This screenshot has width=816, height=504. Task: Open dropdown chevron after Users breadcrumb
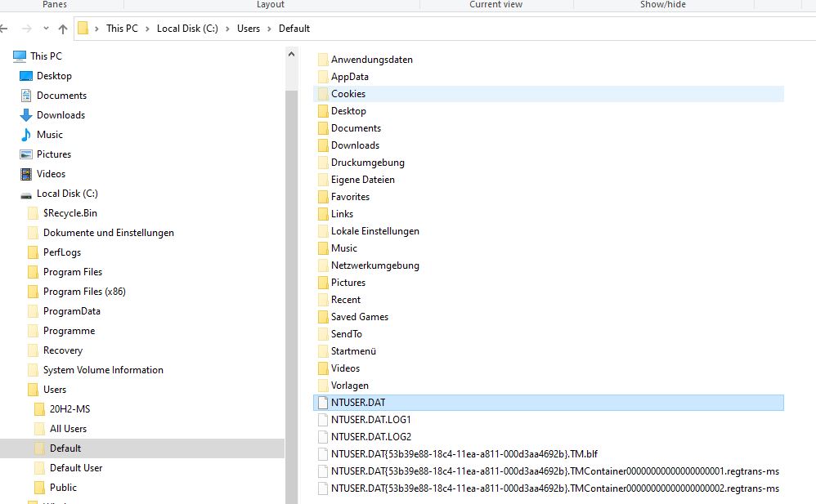pyautogui.click(x=269, y=29)
